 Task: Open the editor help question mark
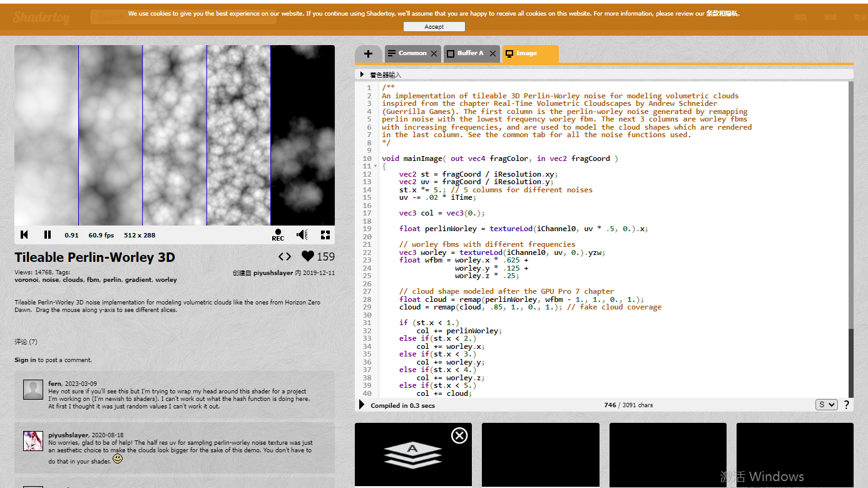pos(846,405)
